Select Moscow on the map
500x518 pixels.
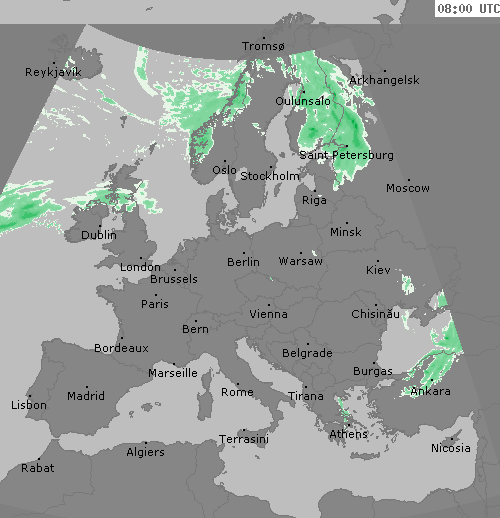pos(408,188)
